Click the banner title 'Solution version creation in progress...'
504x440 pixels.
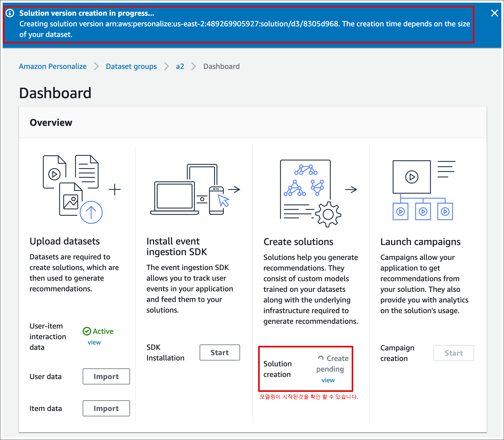coord(87,13)
